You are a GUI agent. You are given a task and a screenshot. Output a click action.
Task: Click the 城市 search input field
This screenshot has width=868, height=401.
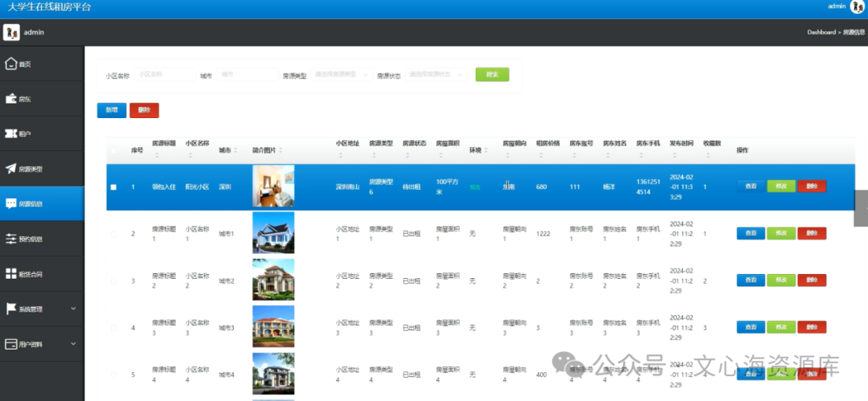pyautogui.click(x=247, y=74)
